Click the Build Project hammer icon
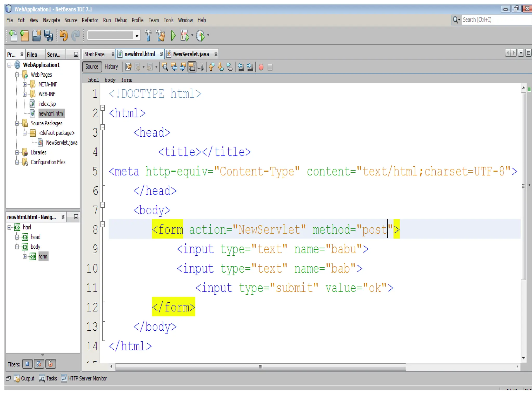532x399 pixels. [x=148, y=36]
